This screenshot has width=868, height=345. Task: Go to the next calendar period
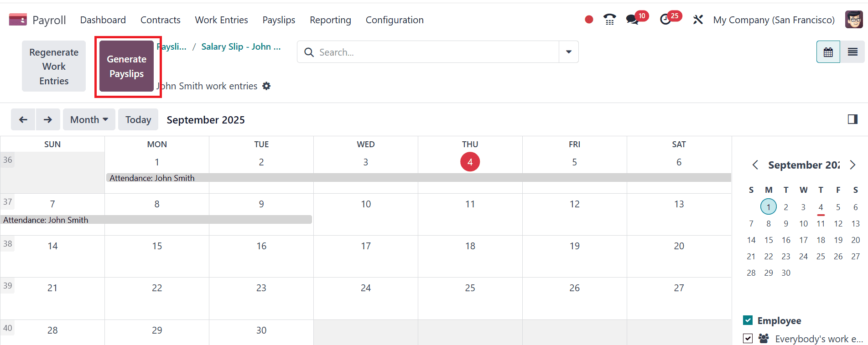pos(48,120)
